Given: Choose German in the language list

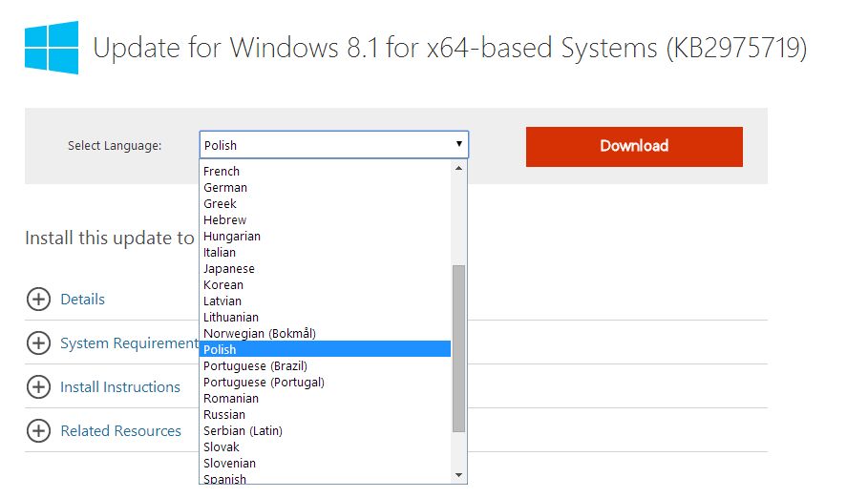Looking at the screenshot, I should [x=225, y=188].
